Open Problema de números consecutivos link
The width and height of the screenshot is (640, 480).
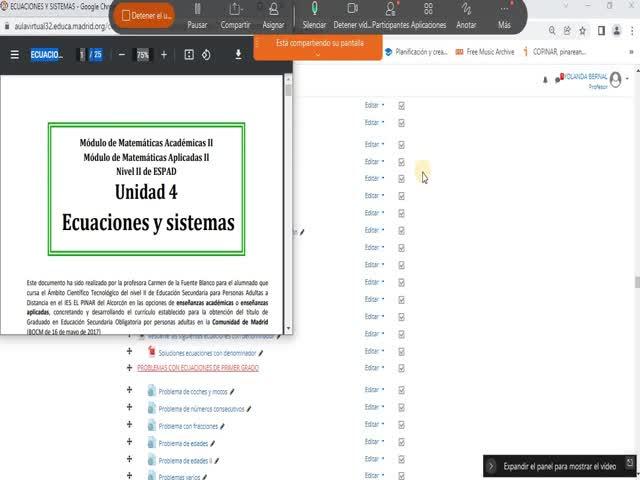[201, 409]
